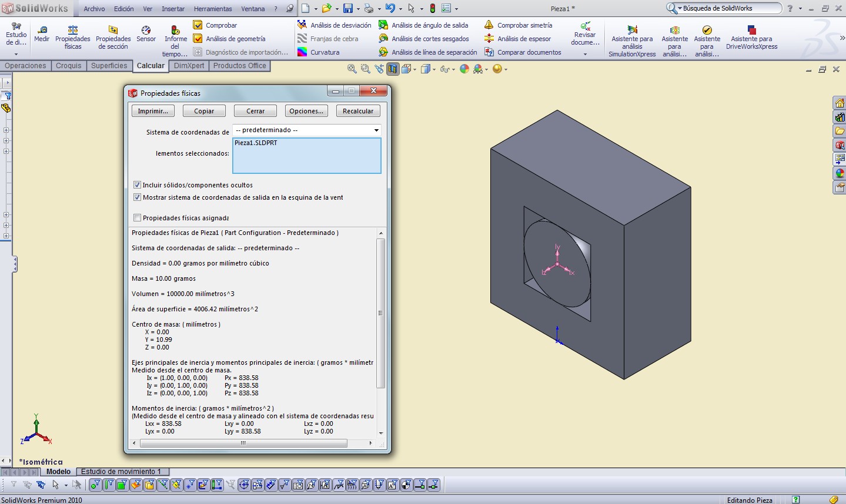
Task: Start Análisis de línea de separación
Action: [x=427, y=52]
